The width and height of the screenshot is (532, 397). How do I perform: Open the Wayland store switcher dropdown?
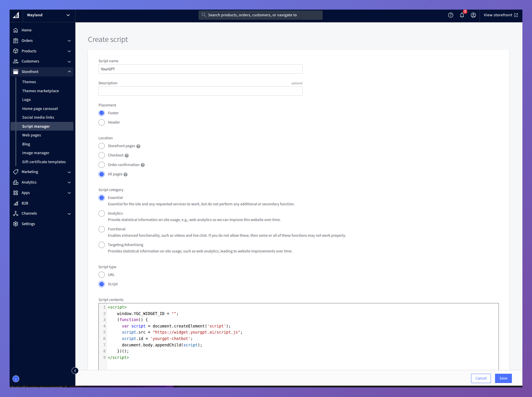click(49, 15)
